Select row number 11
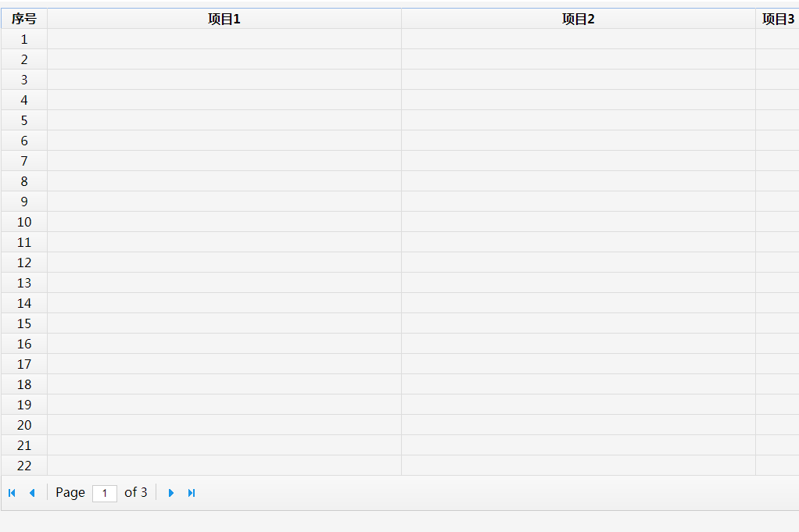Screen dimensions: 799x532 24,242
